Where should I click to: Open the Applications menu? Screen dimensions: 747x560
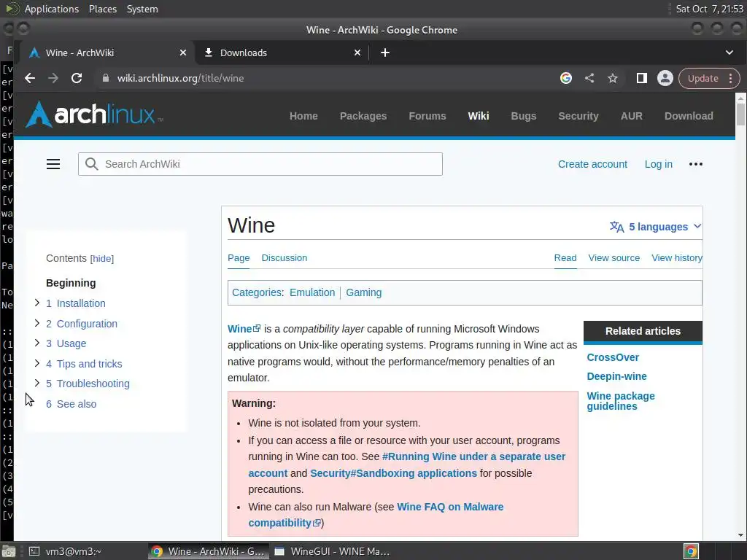click(x=52, y=9)
